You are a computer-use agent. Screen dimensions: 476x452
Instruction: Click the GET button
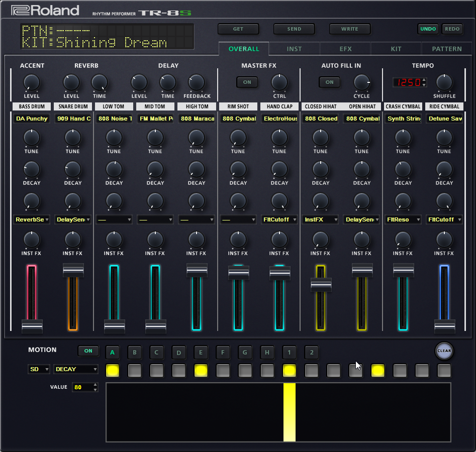click(238, 29)
